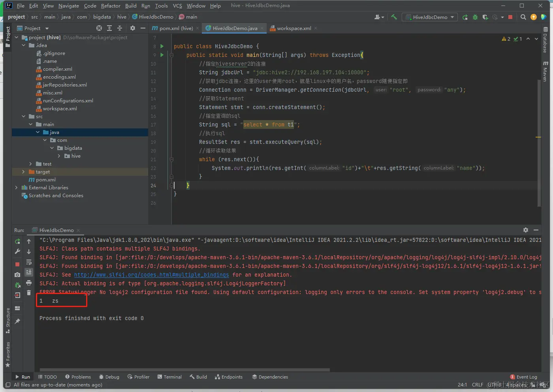Open Search Everywhere magnifier icon
The height and width of the screenshot is (392, 553).
tap(523, 17)
